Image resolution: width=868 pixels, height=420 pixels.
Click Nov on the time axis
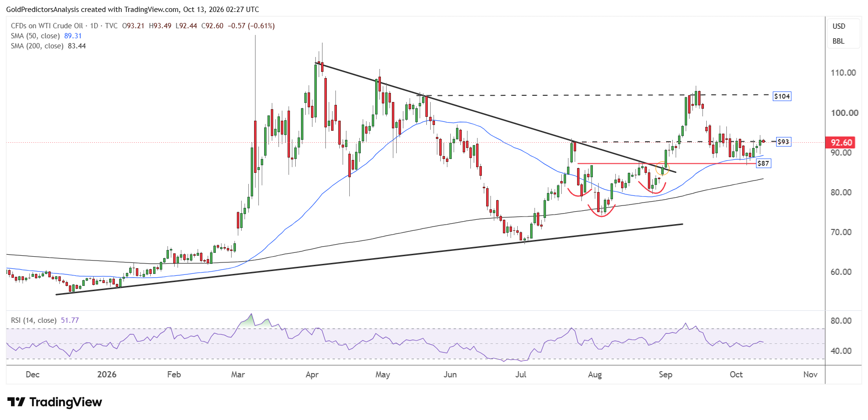tap(810, 375)
